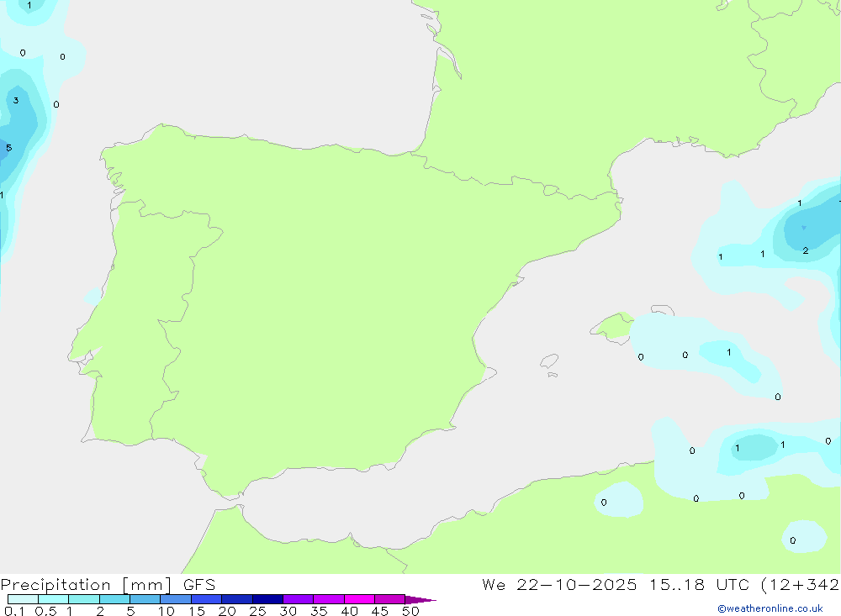The image size is (841, 616).
Task: Click the "0.1" legend scale value
Action: [14, 611]
